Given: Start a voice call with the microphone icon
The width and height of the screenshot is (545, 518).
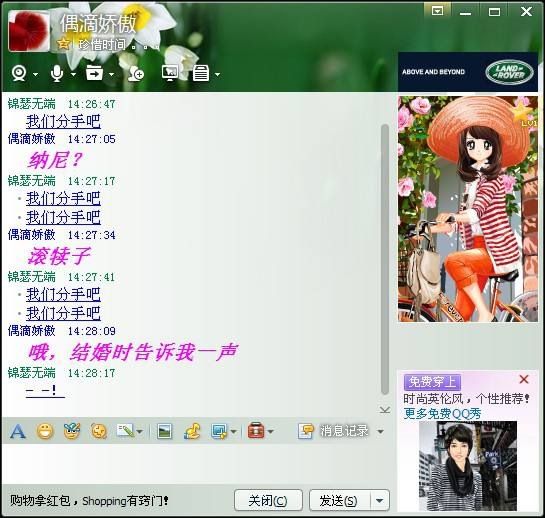Looking at the screenshot, I should 57,73.
